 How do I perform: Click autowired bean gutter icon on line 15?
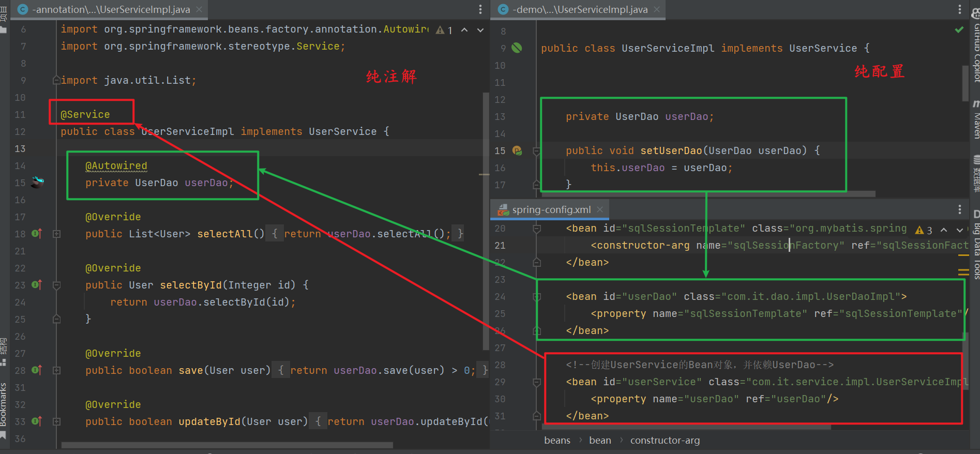(x=38, y=181)
